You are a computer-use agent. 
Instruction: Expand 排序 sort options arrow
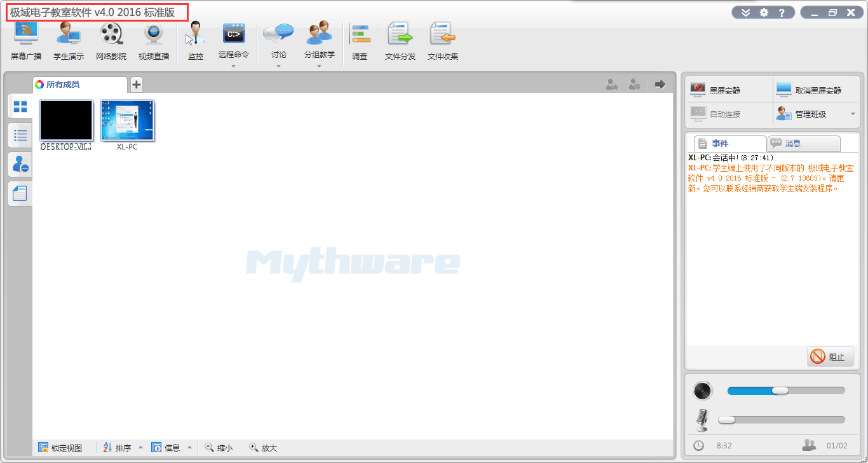(140, 448)
